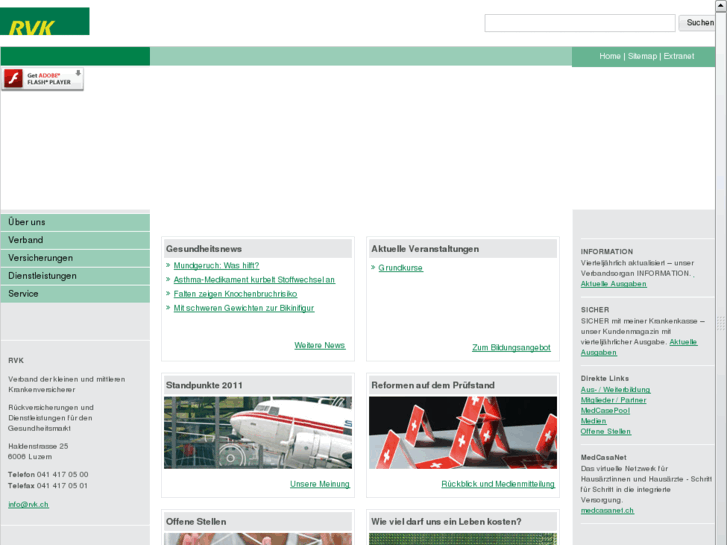Open the Home link in top bar
The height and width of the screenshot is (545, 727).
[x=610, y=56]
